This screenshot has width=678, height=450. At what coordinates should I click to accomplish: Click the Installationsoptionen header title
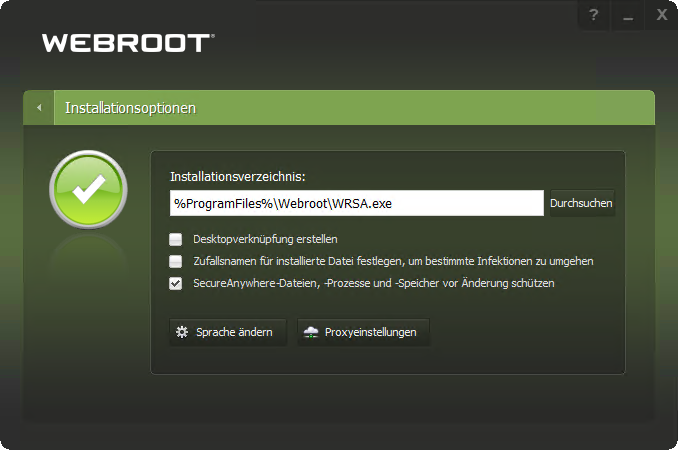point(130,108)
